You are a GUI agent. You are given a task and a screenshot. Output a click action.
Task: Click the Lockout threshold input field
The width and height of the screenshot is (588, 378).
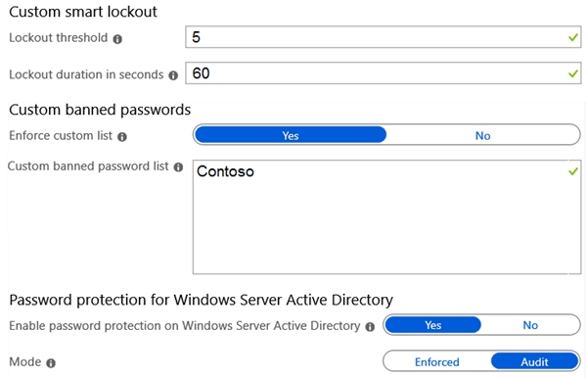tap(383, 37)
